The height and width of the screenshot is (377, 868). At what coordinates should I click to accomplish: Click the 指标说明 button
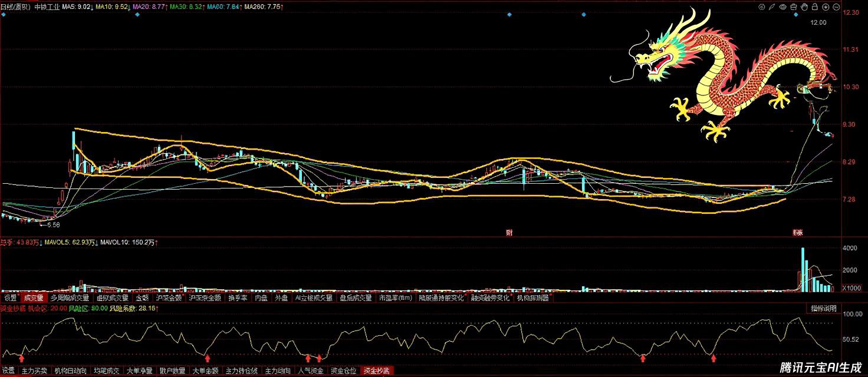pyautogui.click(x=823, y=309)
